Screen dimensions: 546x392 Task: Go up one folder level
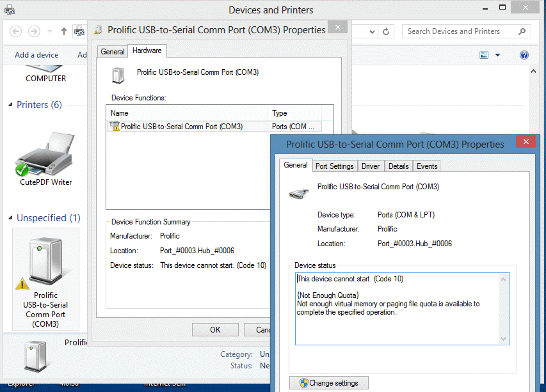[64, 31]
